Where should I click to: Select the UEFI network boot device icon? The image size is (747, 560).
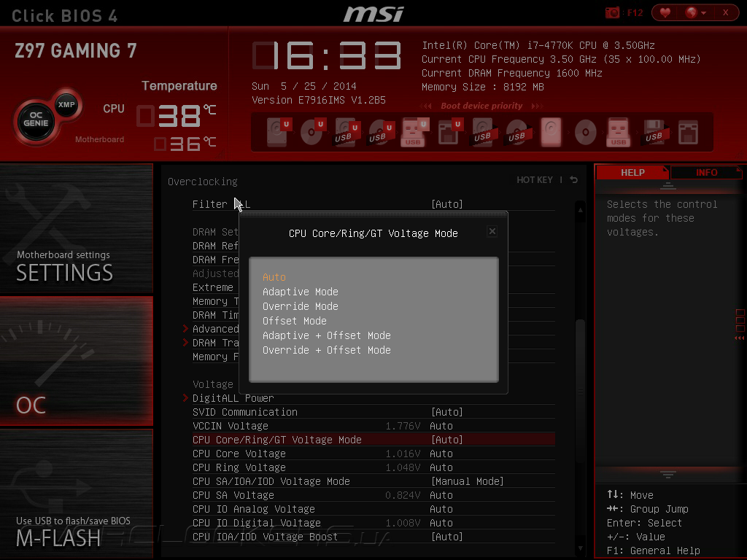point(449,132)
